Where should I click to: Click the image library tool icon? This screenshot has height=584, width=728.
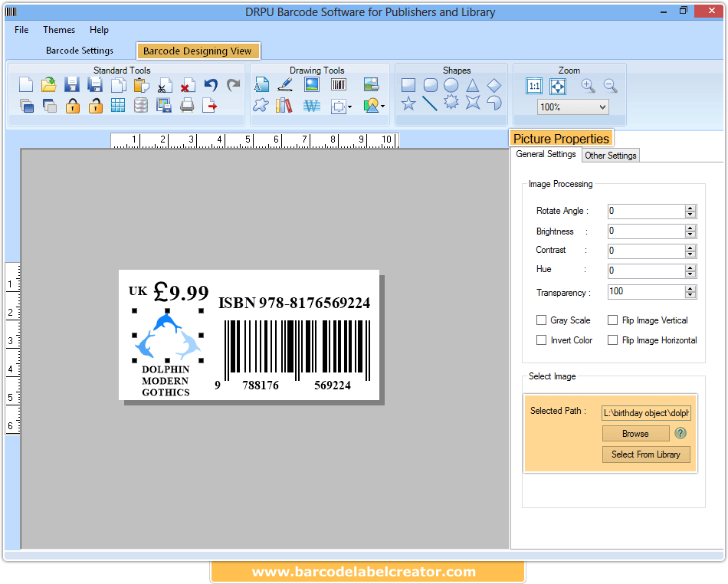coord(371,84)
